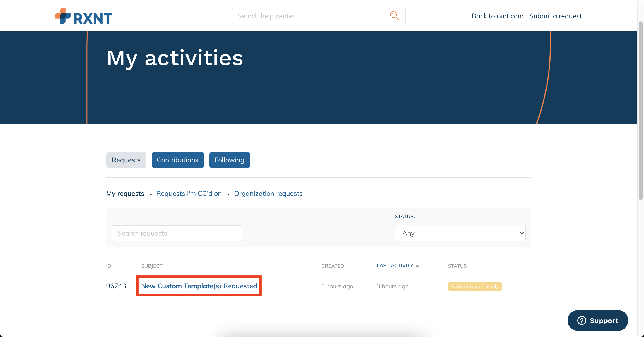Viewport: 644px width, 337px height.
Task: Click the Status column header
Action: coord(457,266)
